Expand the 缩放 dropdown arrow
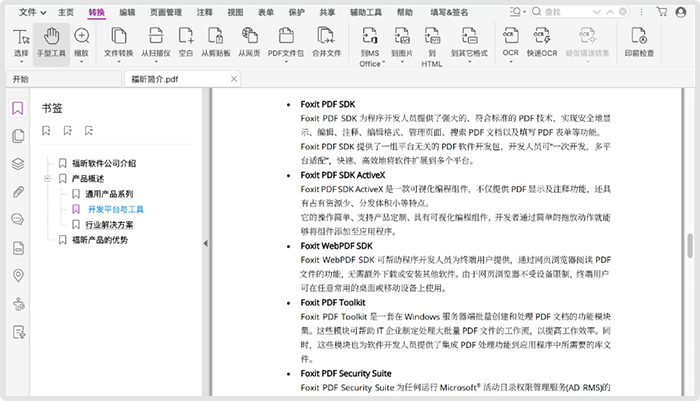Viewport: 700px width, 401px height. click(81, 62)
